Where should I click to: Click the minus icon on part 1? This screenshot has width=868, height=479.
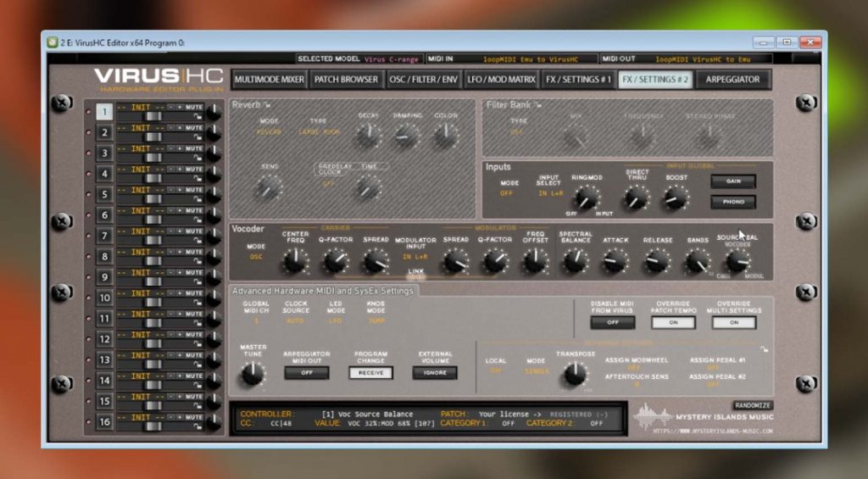[170, 107]
